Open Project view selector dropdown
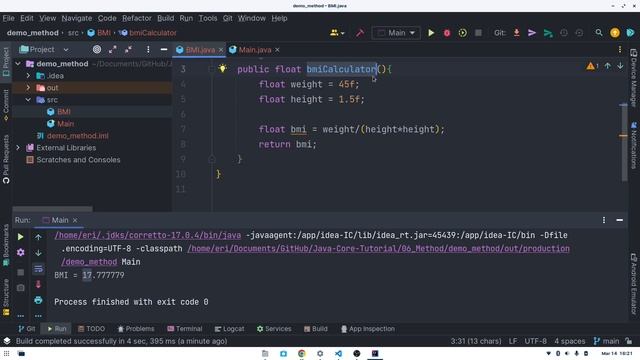Screen dimensions: 640x360 44,49
